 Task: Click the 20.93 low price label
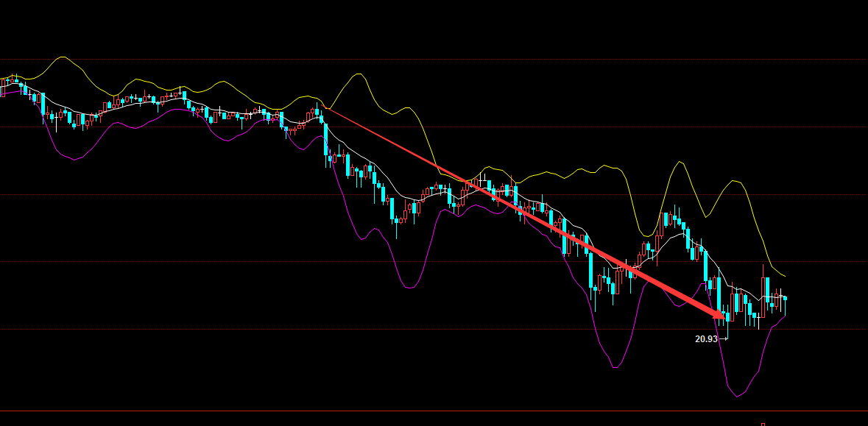click(706, 339)
